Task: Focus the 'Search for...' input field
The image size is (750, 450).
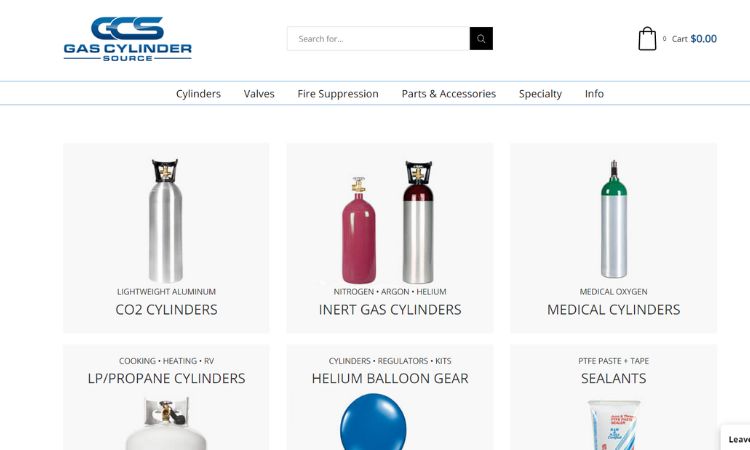Action: click(378, 39)
